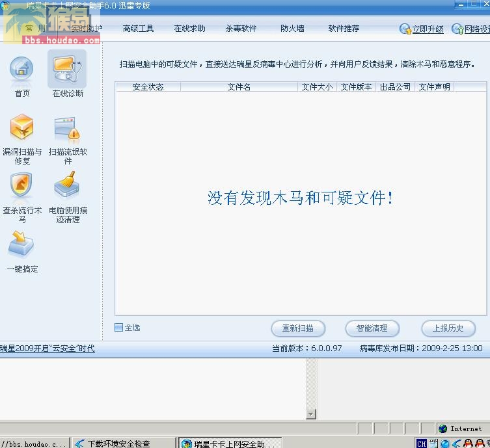Switch to the 常用 tab

tap(35, 29)
